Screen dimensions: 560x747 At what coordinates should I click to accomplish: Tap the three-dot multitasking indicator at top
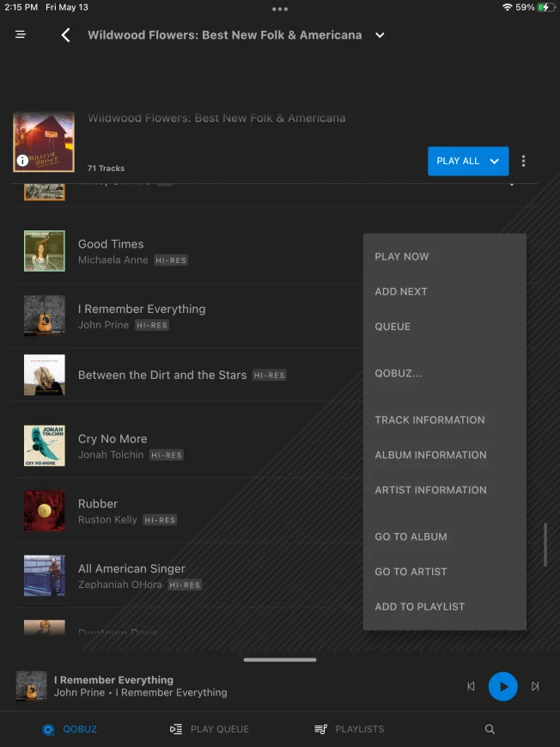tap(279, 9)
